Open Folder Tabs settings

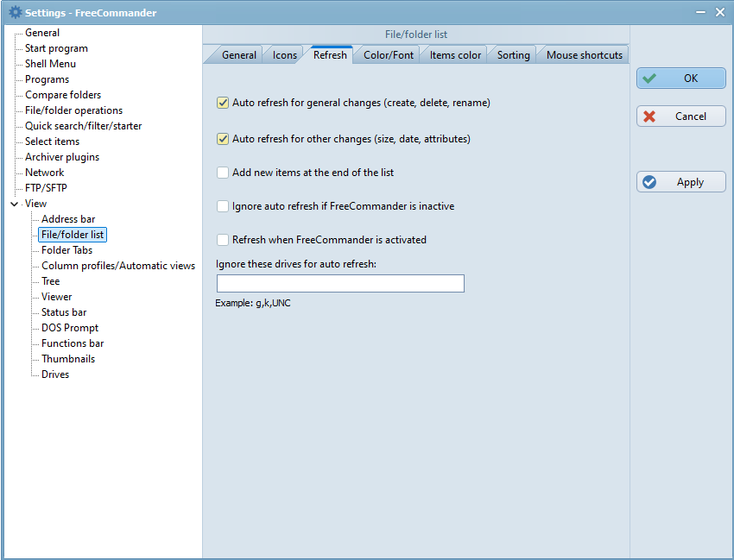click(66, 250)
